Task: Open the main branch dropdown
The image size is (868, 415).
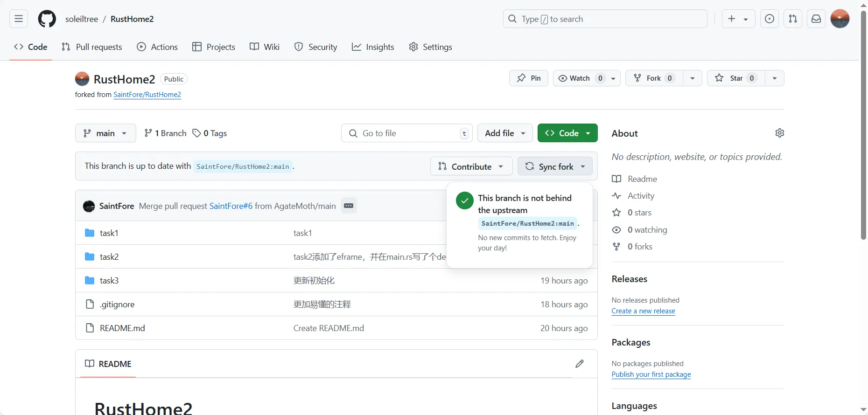Action: pyautogui.click(x=105, y=133)
